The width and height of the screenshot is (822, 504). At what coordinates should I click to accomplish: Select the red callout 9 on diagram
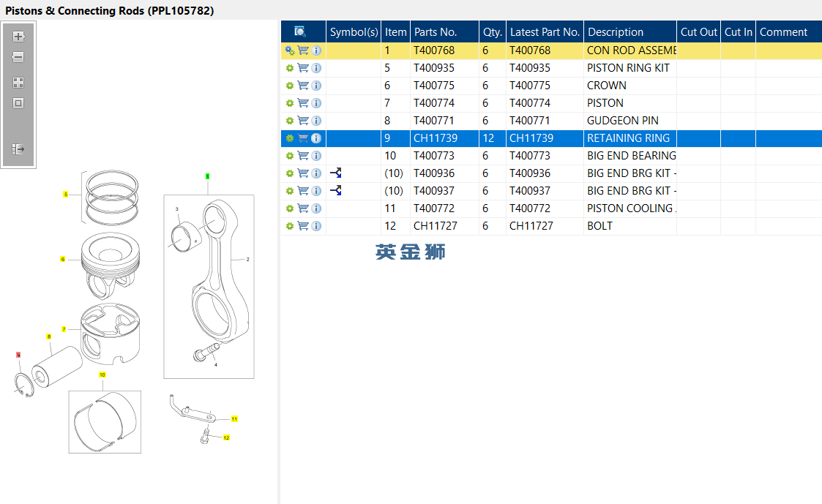point(18,356)
